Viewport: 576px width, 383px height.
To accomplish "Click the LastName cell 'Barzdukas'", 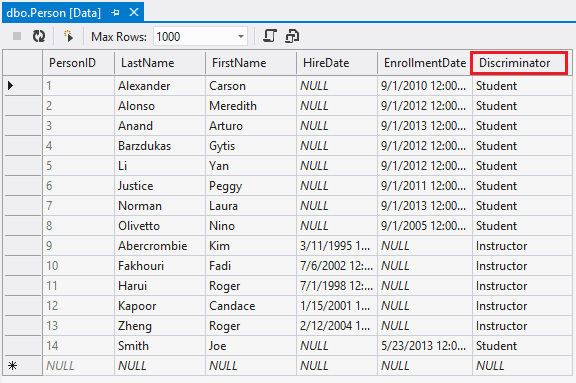I will (x=160, y=146).
